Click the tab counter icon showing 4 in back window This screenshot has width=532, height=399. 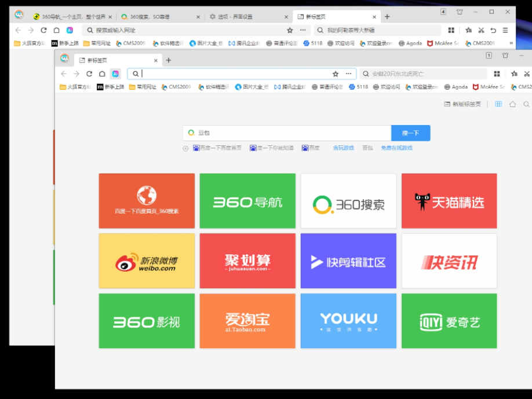pos(443,12)
